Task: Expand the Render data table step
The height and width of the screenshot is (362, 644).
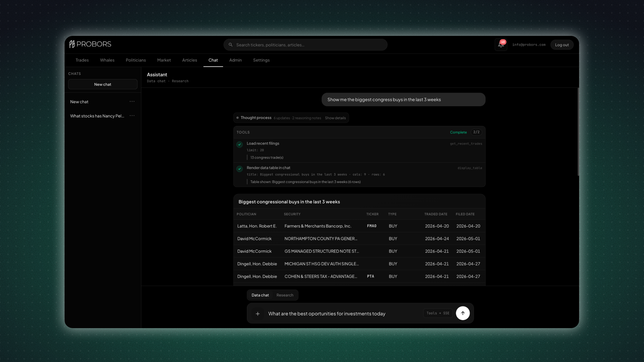Action: coord(360,175)
